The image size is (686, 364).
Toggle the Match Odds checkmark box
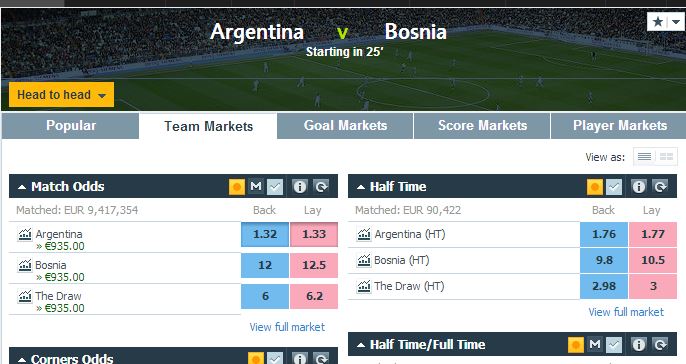[275, 187]
